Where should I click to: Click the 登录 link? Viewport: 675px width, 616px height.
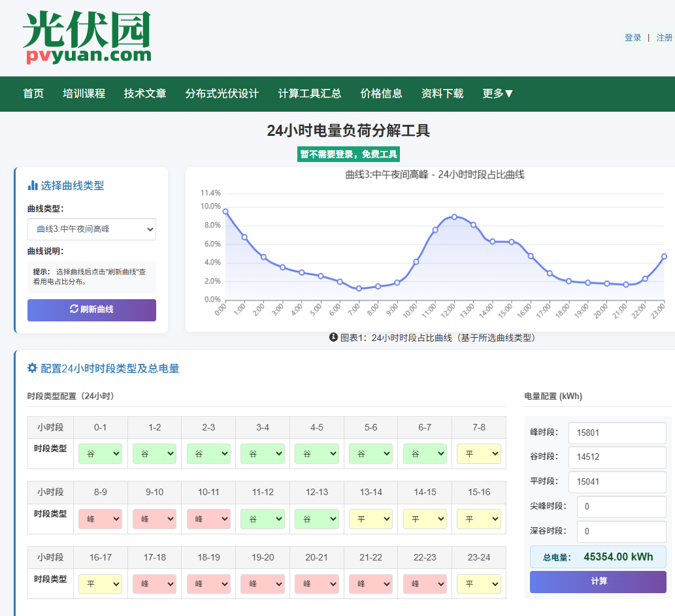click(x=633, y=38)
